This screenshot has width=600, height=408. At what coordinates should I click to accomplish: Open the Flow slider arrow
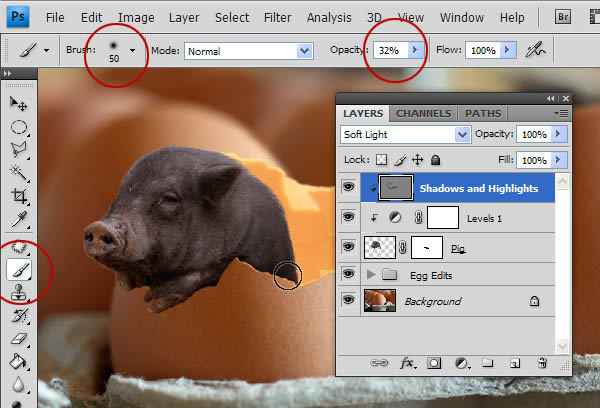(507, 50)
